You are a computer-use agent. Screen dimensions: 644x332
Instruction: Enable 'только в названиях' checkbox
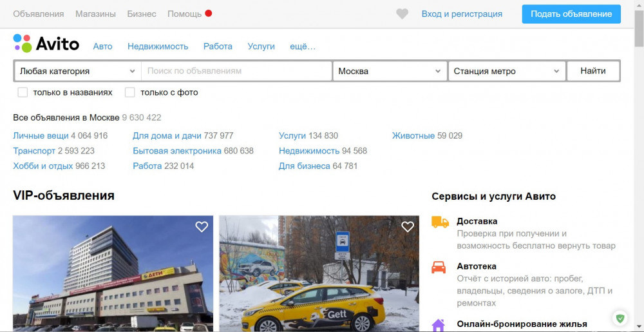tap(23, 92)
